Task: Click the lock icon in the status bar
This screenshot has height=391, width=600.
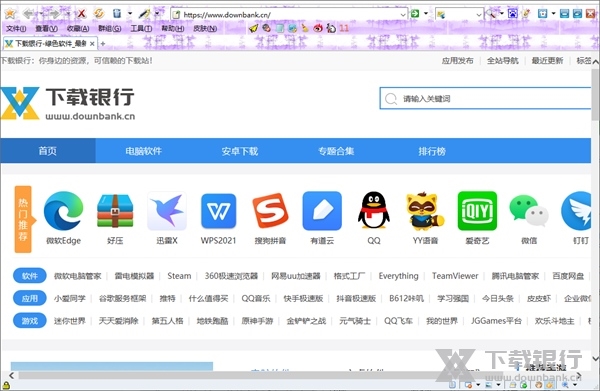Action: [6, 386]
